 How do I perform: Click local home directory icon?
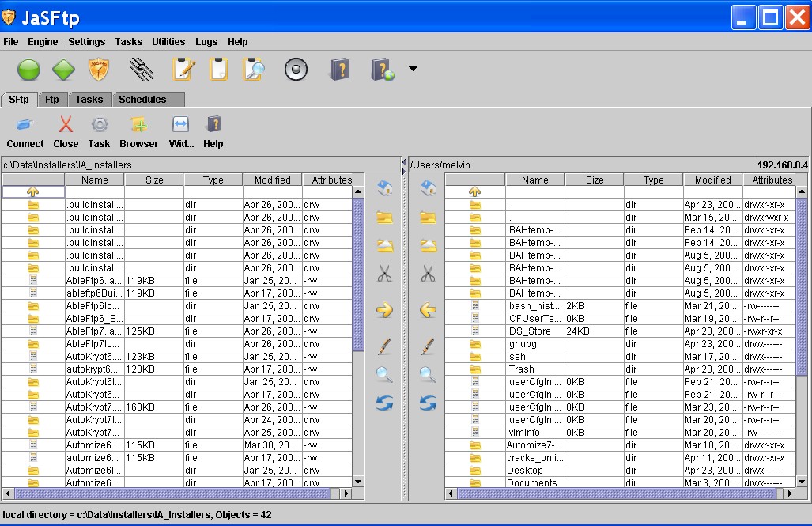tap(384, 187)
